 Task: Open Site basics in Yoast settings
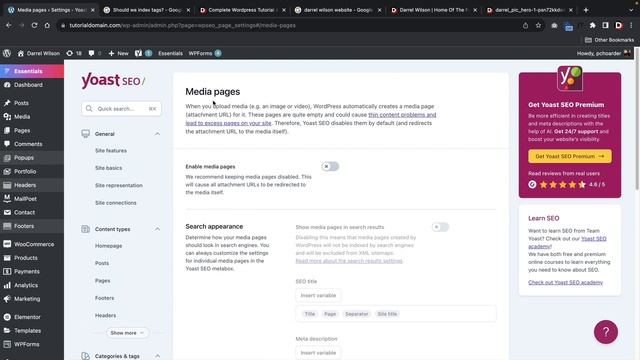point(109,168)
